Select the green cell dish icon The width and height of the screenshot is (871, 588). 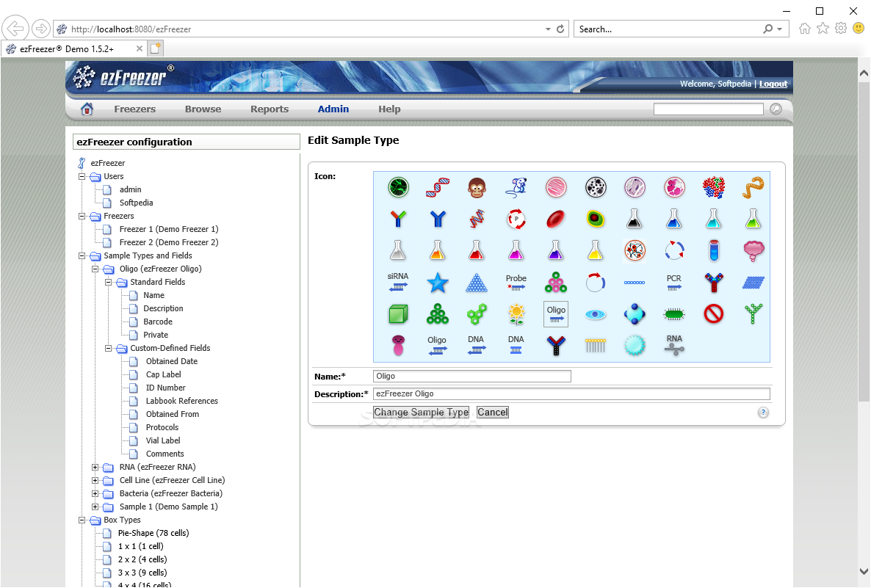tap(398, 188)
